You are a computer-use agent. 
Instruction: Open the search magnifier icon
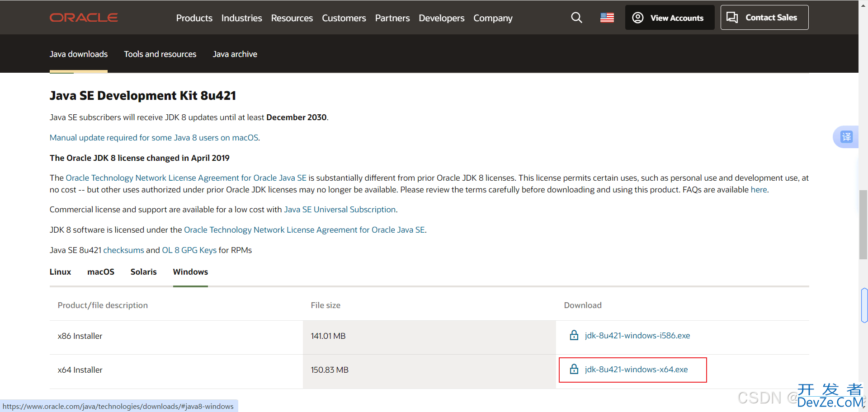[x=576, y=18]
